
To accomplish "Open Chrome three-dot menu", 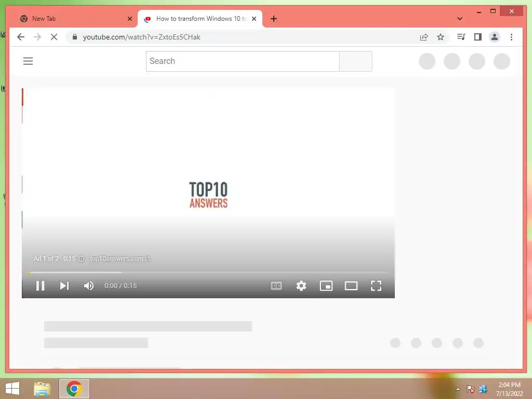I will coord(511,37).
